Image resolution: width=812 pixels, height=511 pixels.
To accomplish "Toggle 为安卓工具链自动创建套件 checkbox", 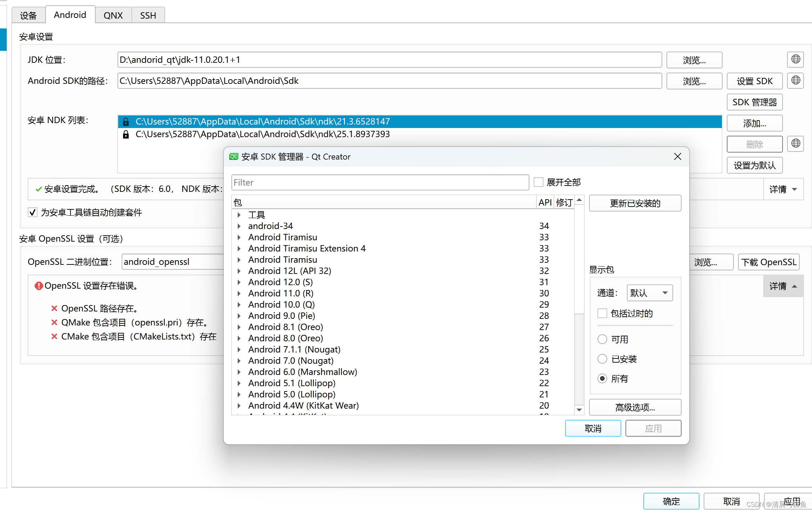I will click(x=33, y=212).
